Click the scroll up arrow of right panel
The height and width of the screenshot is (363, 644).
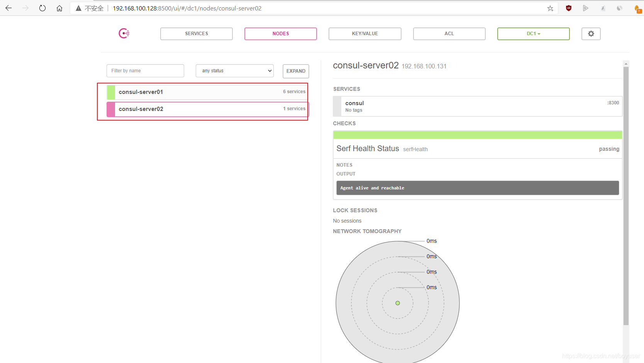click(626, 63)
